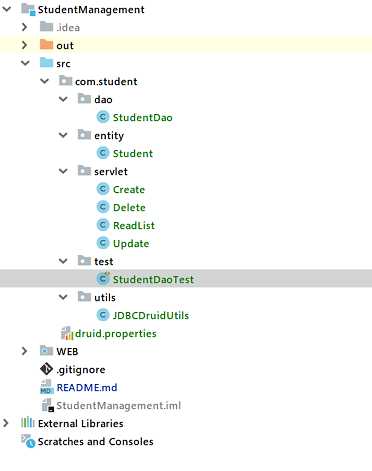Select the ReadList servlet name
The height and width of the screenshot is (471, 372).
[x=134, y=225]
